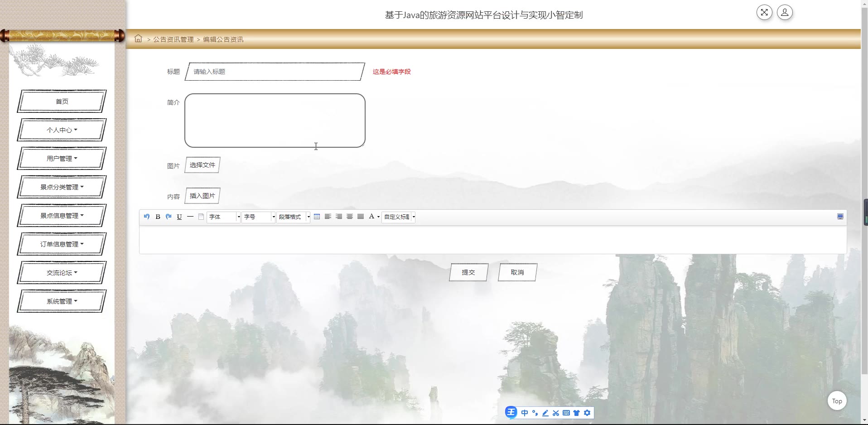Toggle underline formatting in the editor
Viewport: 868px width, 425px height.
tap(179, 217)
